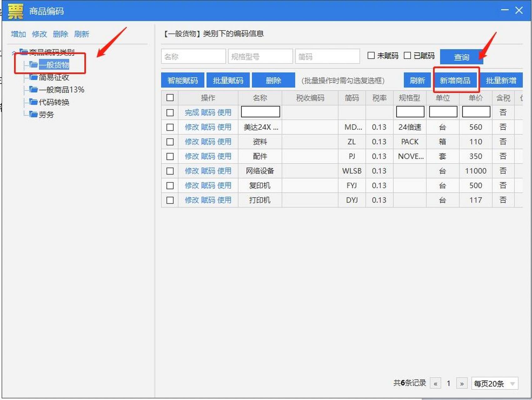Click the 税收编码 column header
Screen dimensions: 532x400
point(310,98)
